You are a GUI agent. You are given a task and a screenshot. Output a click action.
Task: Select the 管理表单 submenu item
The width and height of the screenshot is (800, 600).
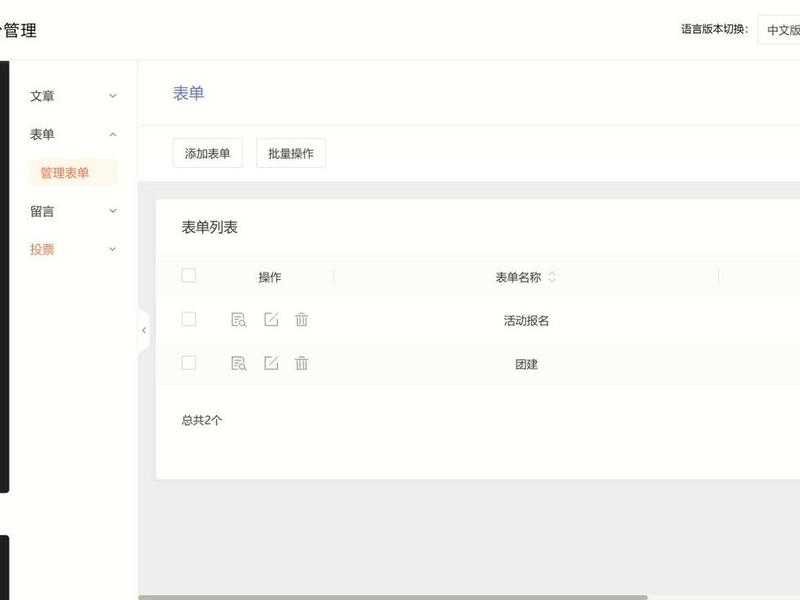point(73,173)
